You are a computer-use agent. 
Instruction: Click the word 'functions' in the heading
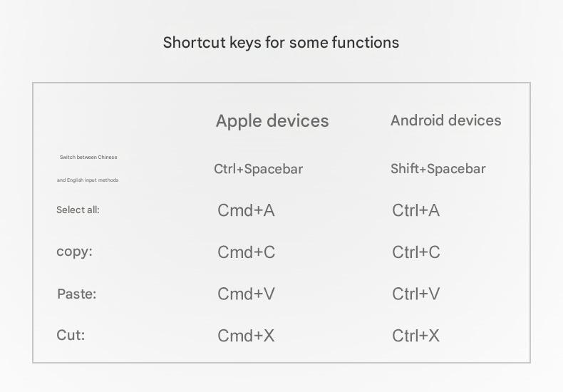coord(365,43)
